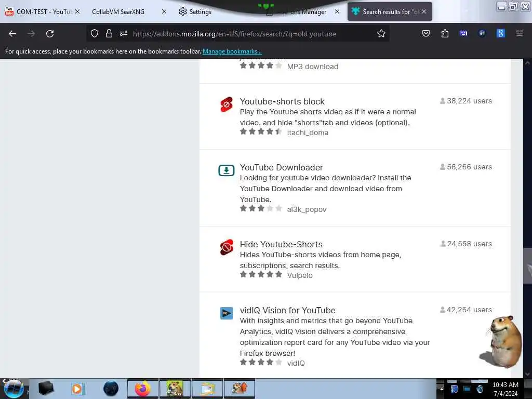This screenshot has height=399, width=532.
Task: Click the Forward navigation arrow
Action: 31,34
